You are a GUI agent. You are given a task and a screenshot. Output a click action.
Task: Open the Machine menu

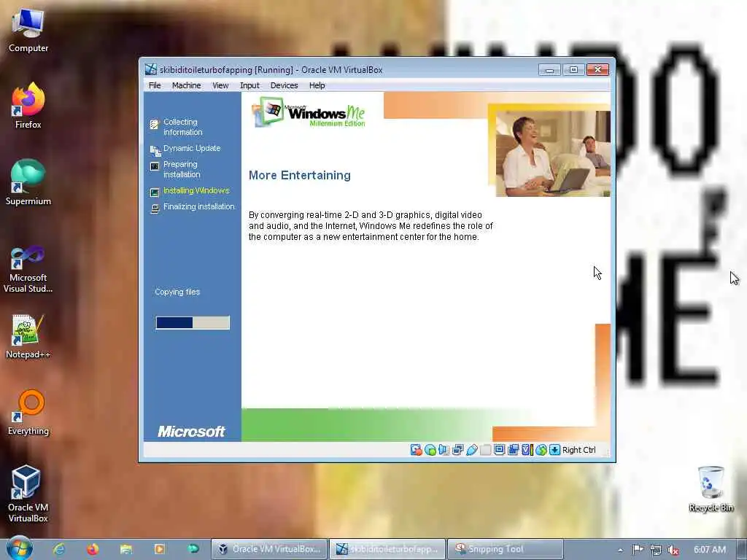click(186, 85)
